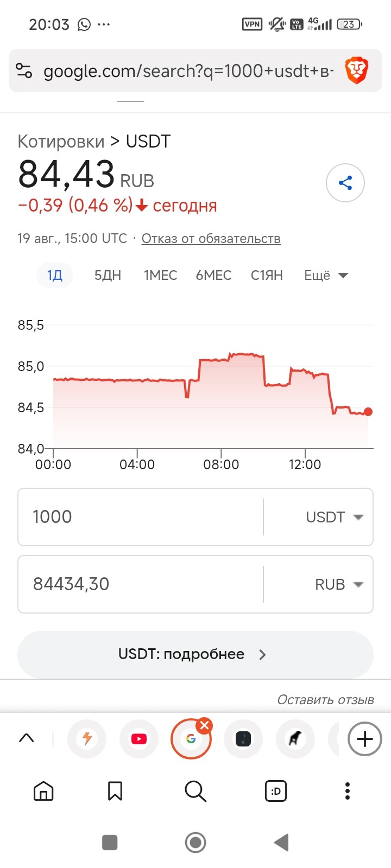Open the RUB currency dropdown
Image resolution: width=391 pixels, height=868 pixels.
pyautogui.click(x=339, y=584)
